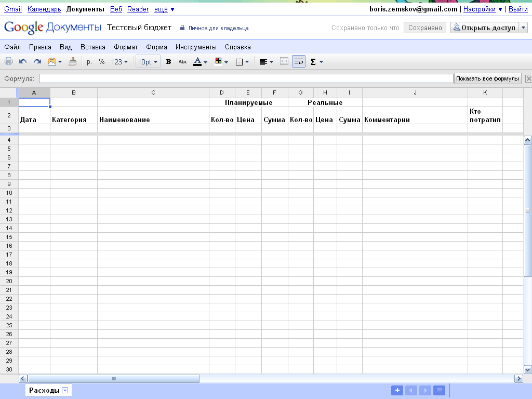Screen dimensions: 532x399
Task: Toggle wrap text button
Action: [x=299, y=62]
